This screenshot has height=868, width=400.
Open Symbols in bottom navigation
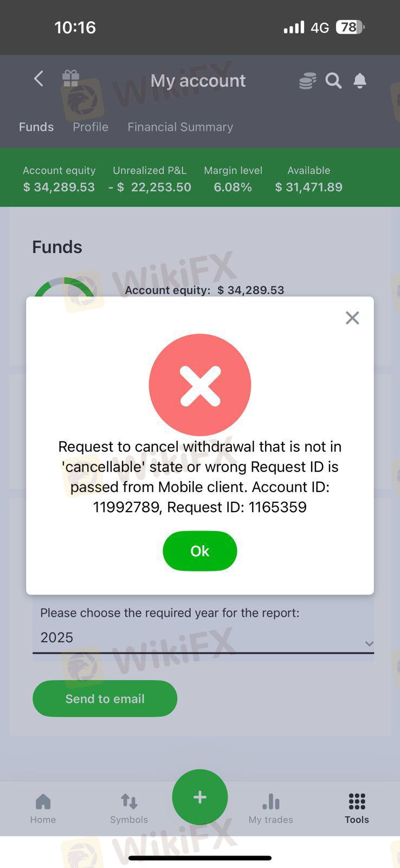[x=129, y=808]
